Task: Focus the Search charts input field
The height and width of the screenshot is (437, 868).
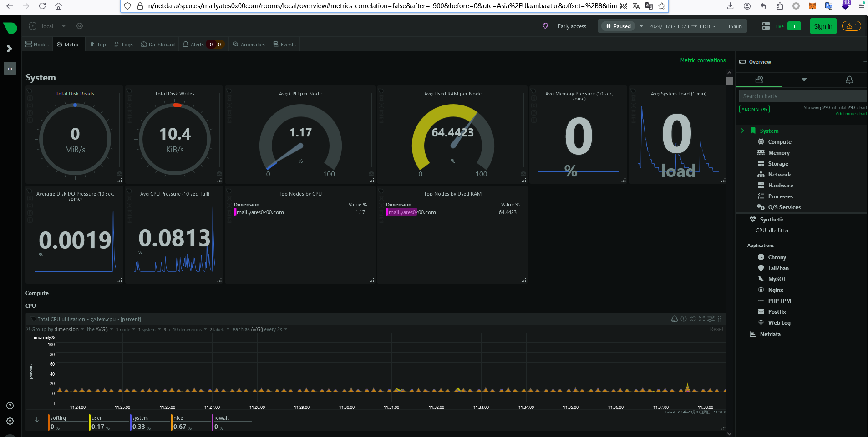Action: tap(803, 96)
